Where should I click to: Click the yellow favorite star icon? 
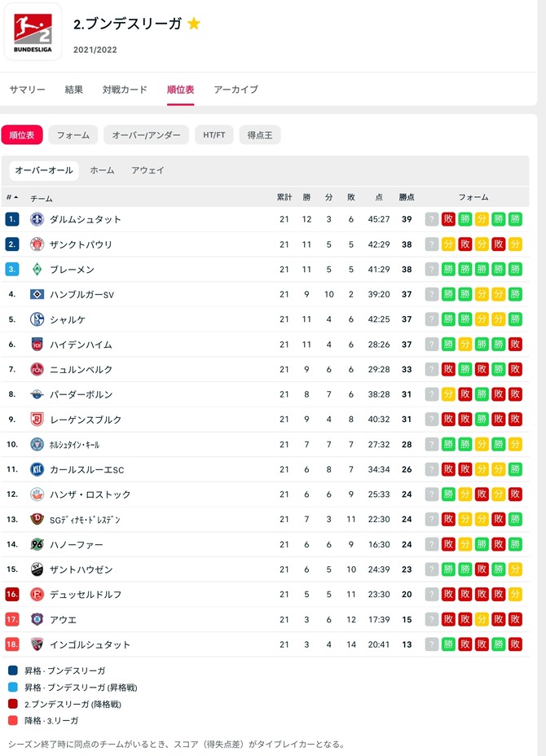click(194, 23)
